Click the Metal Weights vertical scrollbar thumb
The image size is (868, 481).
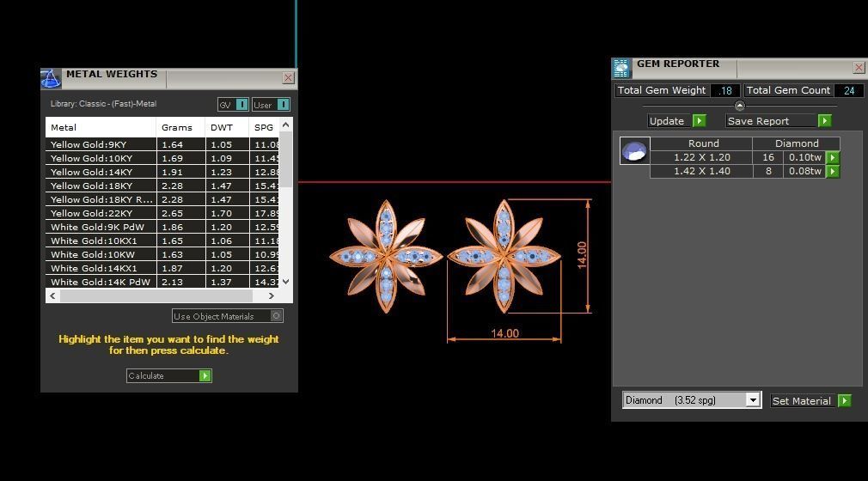pos(285,161)
